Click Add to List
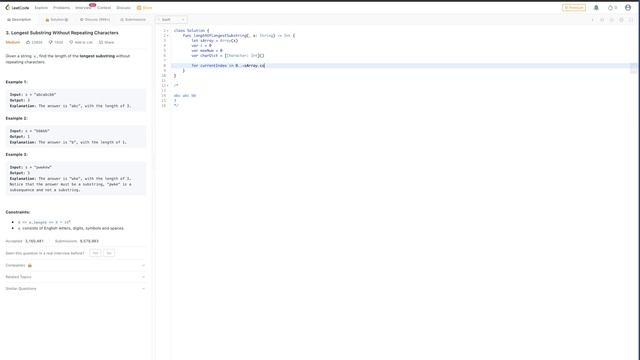The image size is (640, 360). 81,42
